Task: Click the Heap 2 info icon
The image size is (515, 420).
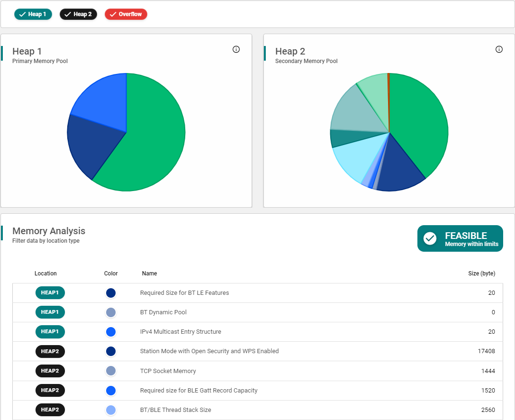Action: click(499, 49)
